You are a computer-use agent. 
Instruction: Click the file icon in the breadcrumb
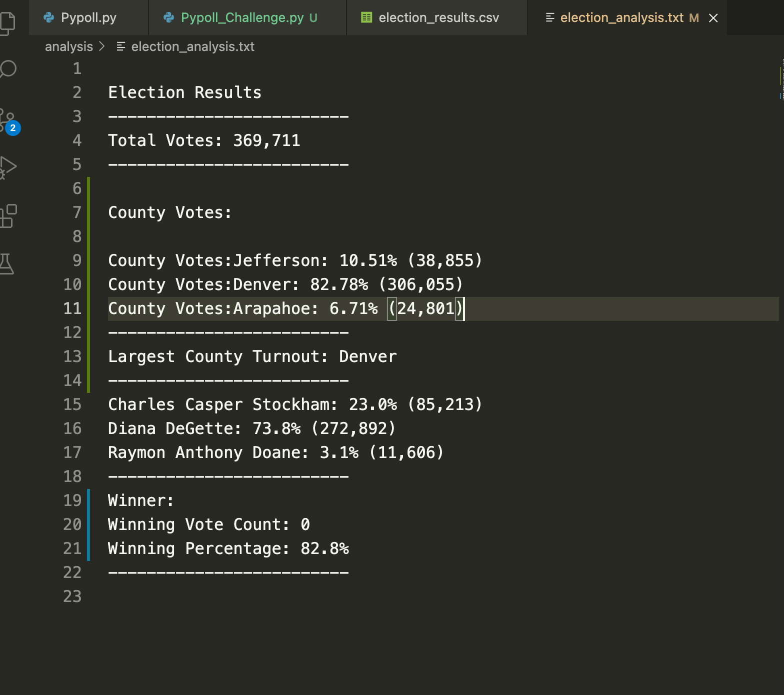[120, 46]
